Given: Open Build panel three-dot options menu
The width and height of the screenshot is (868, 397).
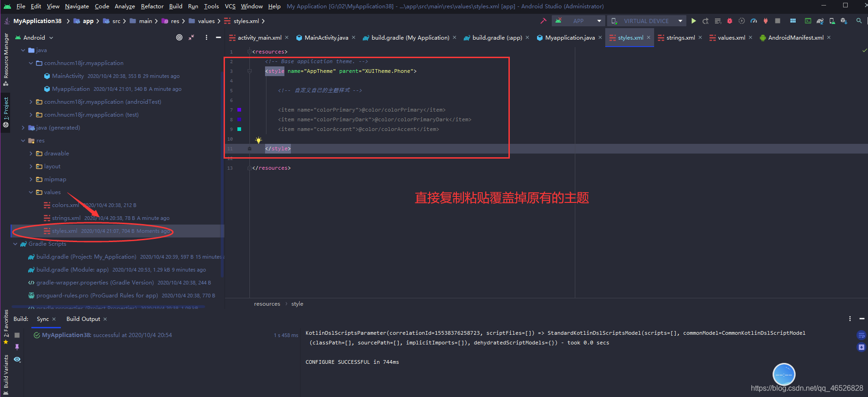Looking at the screenshot, I should pyautogui.click(x=850, y=319).
